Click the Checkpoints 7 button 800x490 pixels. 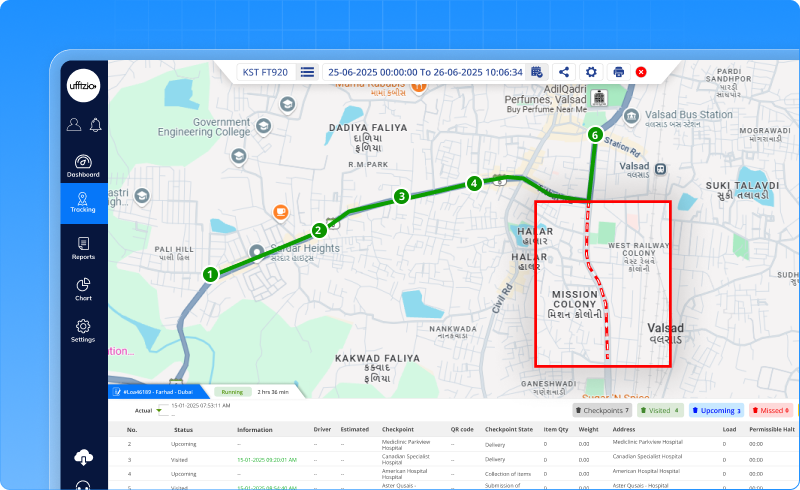click(x=602, y=410)
